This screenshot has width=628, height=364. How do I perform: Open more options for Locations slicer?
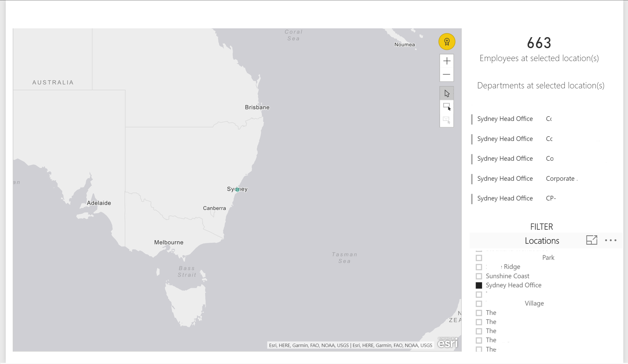pyautogui.click(x=611, y=240)
